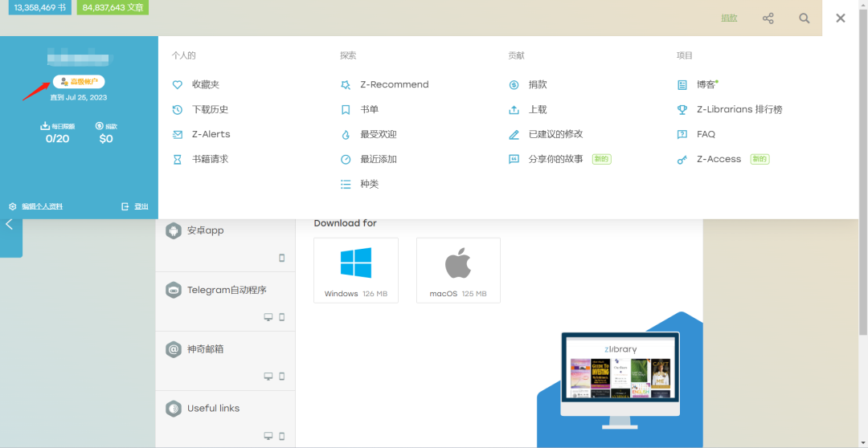This screenshot has height=448, width=868.
Task: Open 捐款 under the 贡献 column
Action: click(538, 84)
